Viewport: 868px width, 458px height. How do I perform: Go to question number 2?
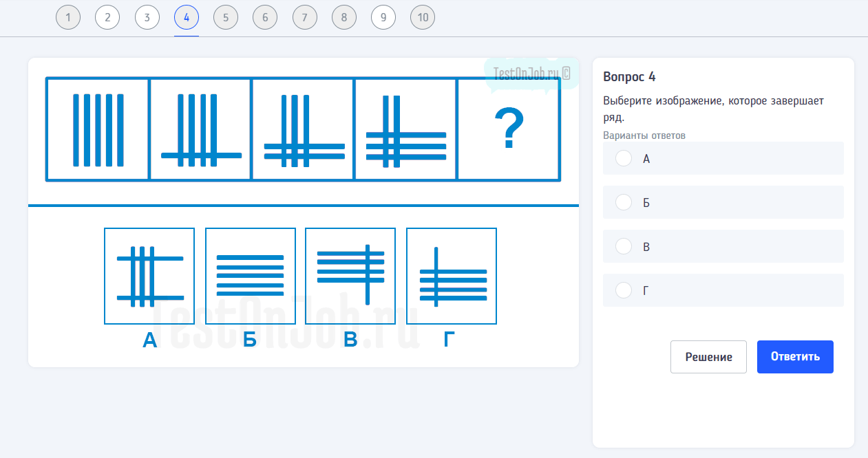point(107,18)
